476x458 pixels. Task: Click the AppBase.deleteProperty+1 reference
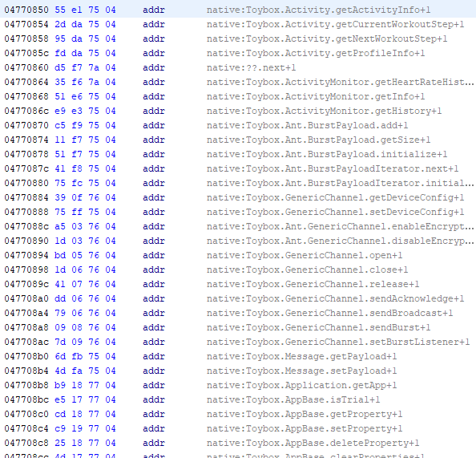point(313,443)
